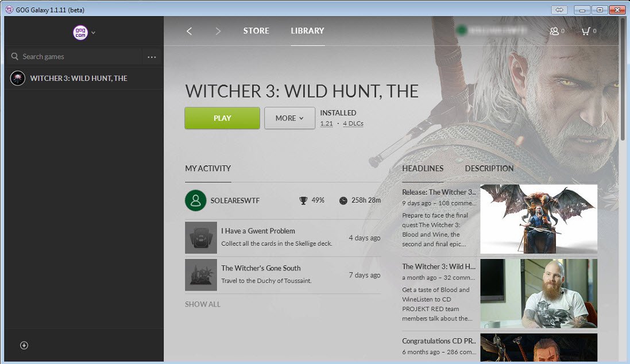Click SHOW ALL achievements link
This screenshot has height=364, width=630.
(x=203, y=304)
